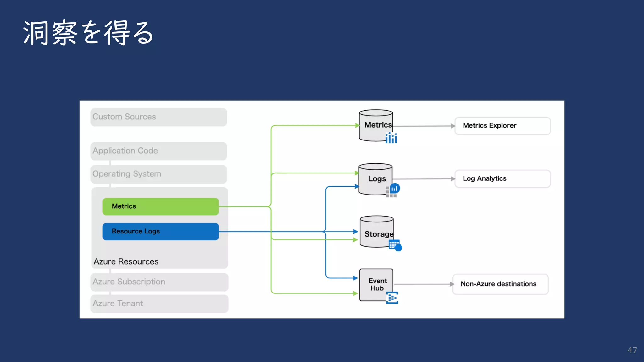Select the Operating System row
The width and height of the screenshot is (644, 362).
(x=158, y=174)
